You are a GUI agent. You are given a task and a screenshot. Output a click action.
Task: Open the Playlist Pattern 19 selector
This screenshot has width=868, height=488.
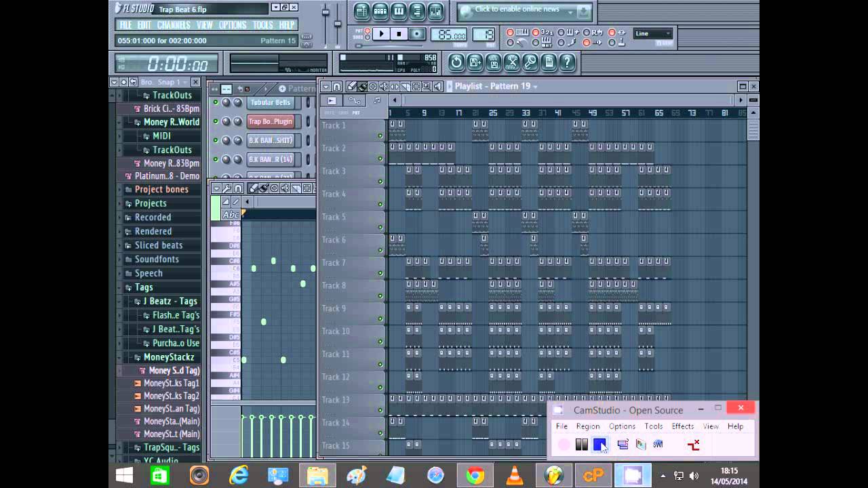[x=536, y=86]
